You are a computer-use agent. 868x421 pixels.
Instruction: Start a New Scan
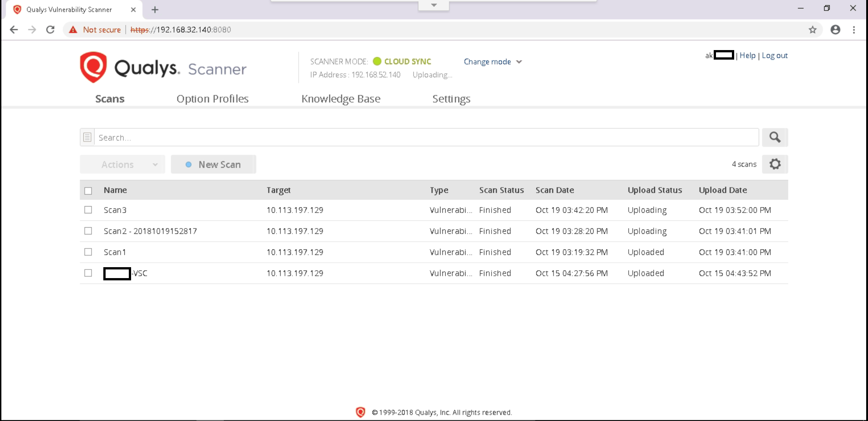point(213,164)
